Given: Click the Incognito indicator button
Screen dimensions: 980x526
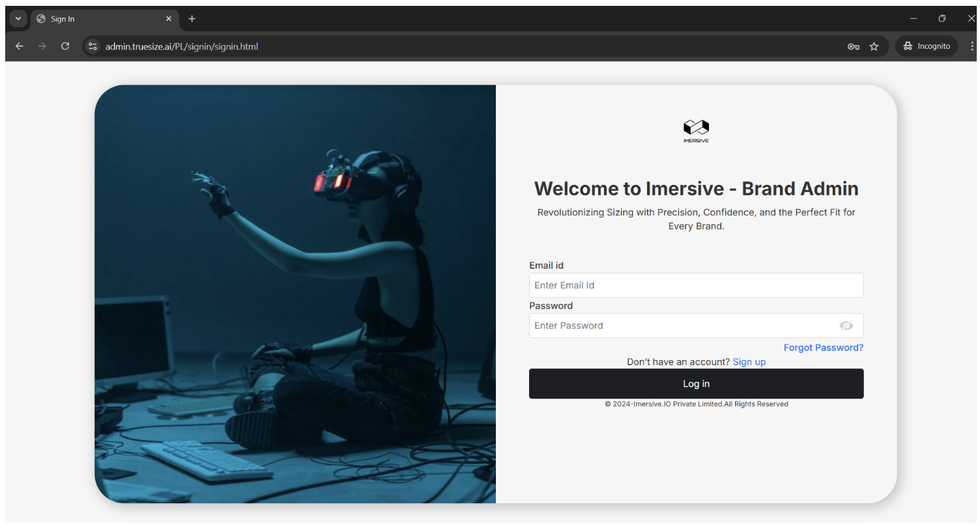Looking at the screenshot, I should coord(927,46).
